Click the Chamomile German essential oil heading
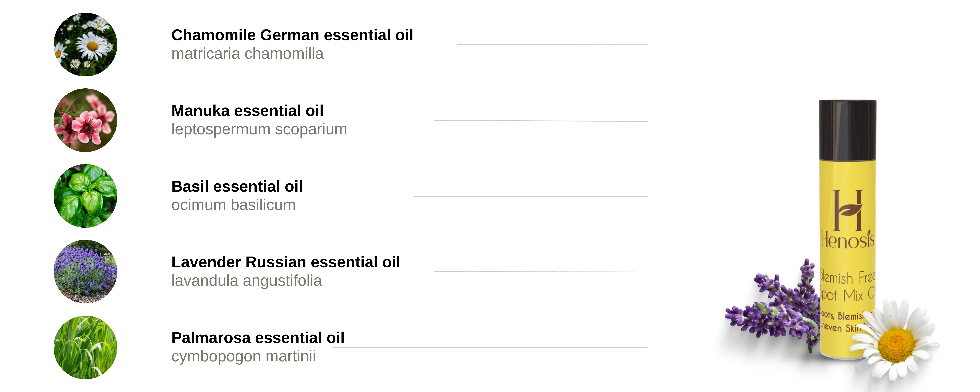Screen dimensions: 980x392 coord(292,35)
